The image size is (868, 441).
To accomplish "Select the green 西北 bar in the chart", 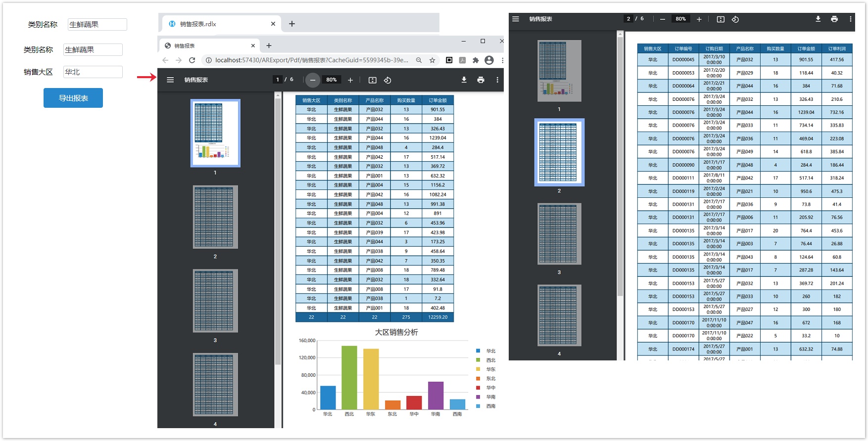I will tap(349, 377).
